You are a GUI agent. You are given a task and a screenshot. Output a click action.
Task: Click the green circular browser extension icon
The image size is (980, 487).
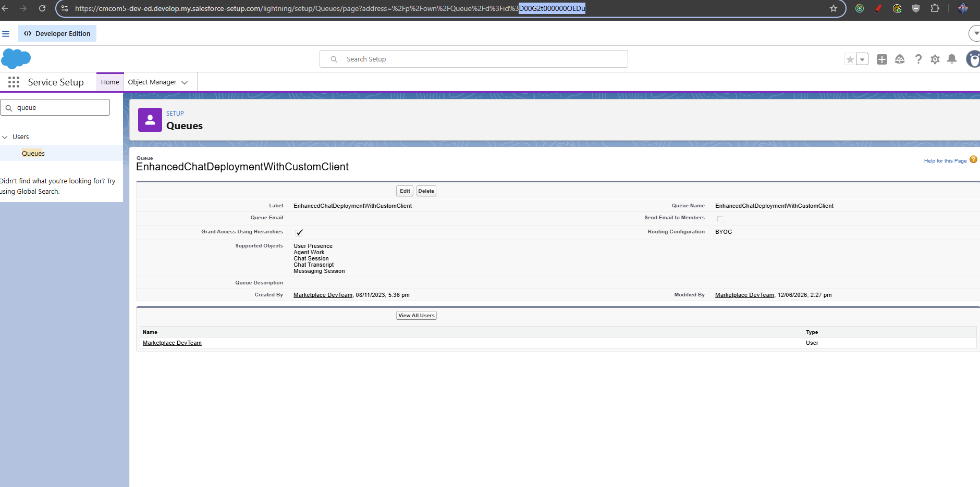[860, 8]
